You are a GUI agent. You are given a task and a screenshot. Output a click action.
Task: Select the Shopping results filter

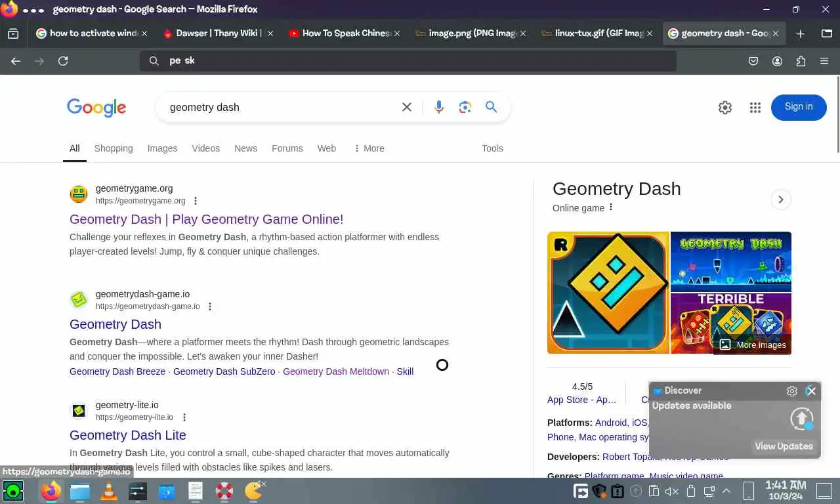click(x=114, y=148)
